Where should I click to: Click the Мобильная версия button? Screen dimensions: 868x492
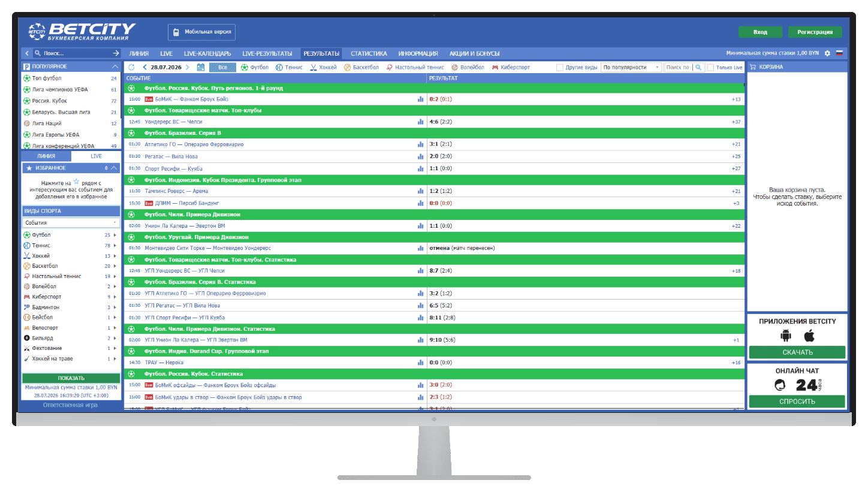point(201,32)
